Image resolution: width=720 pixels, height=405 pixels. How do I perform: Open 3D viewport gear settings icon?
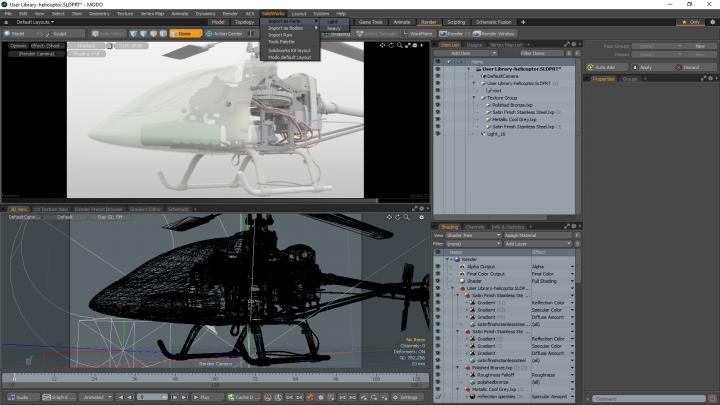[x=422, y=217]
